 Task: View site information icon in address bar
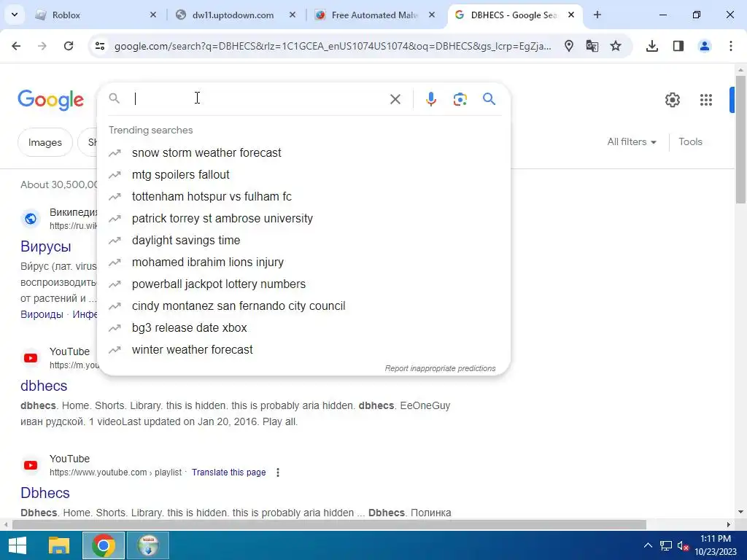[x=100, y=46]
